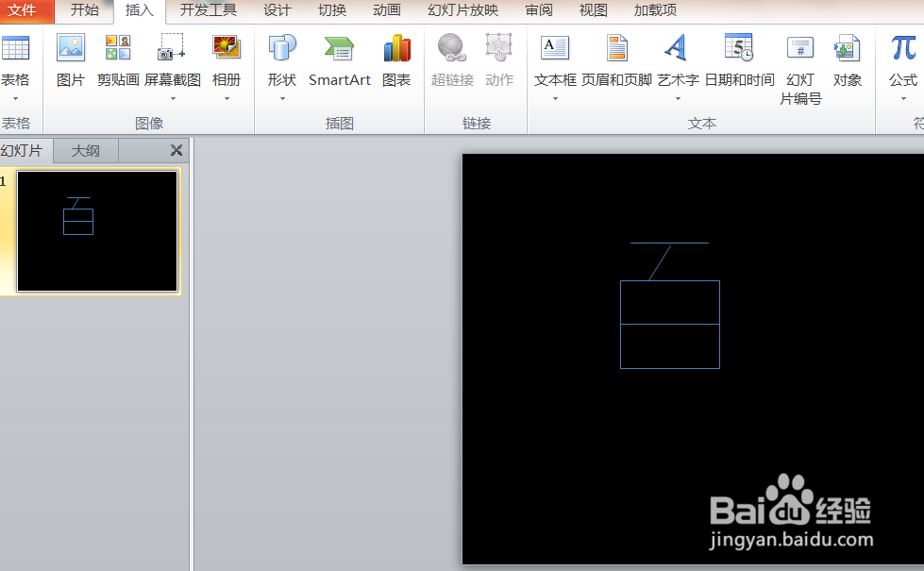924x571 pixels.
Task: Expand the 相册 dropdown arrow
Action: click(x=227, y=98)
